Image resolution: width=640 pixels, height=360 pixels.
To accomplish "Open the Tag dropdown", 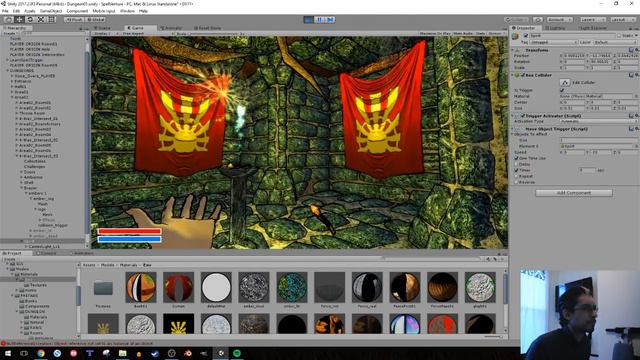I will [x=554, y=42].
